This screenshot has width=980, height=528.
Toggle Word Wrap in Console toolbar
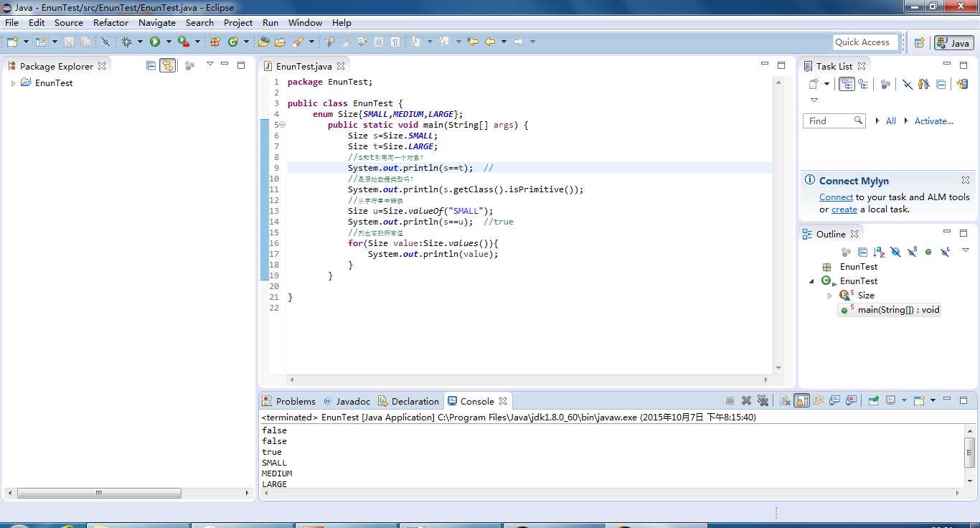coord(818,400)
